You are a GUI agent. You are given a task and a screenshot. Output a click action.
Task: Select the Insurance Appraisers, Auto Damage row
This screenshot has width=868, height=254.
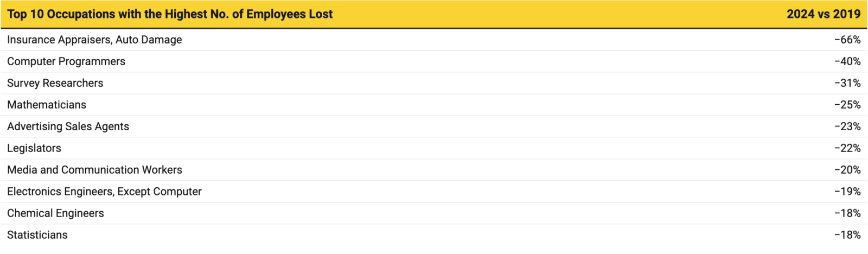pos(94,40)
